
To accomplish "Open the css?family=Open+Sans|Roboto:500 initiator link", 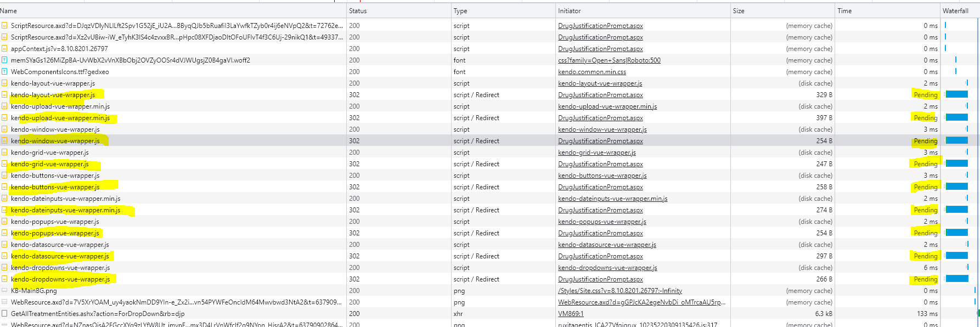I will [x=609, y=60].
